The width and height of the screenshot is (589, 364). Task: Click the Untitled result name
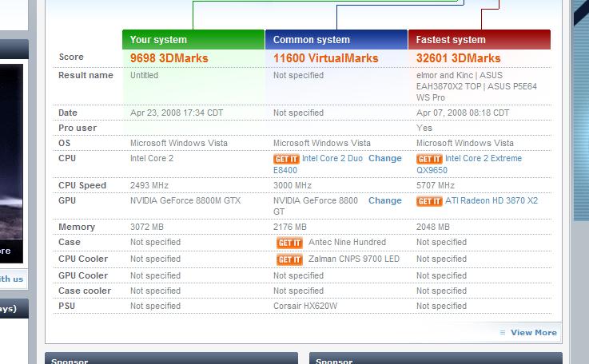click(x=144, y=75)
